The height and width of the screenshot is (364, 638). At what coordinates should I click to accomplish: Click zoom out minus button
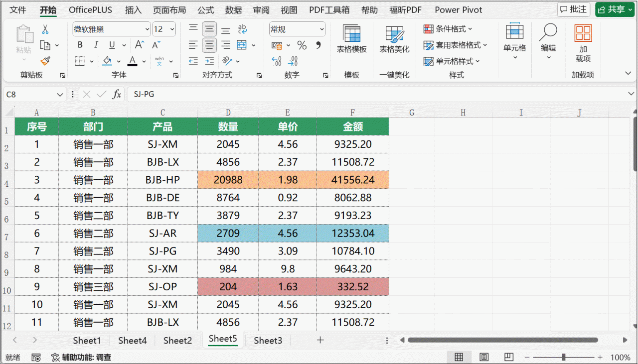click(x=528, y=357)
